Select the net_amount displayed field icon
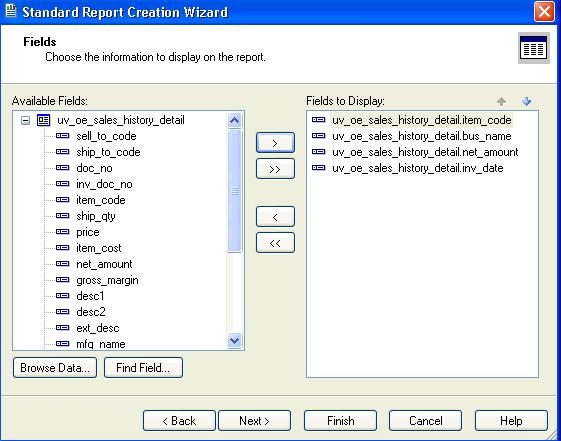 coord(318,152)
